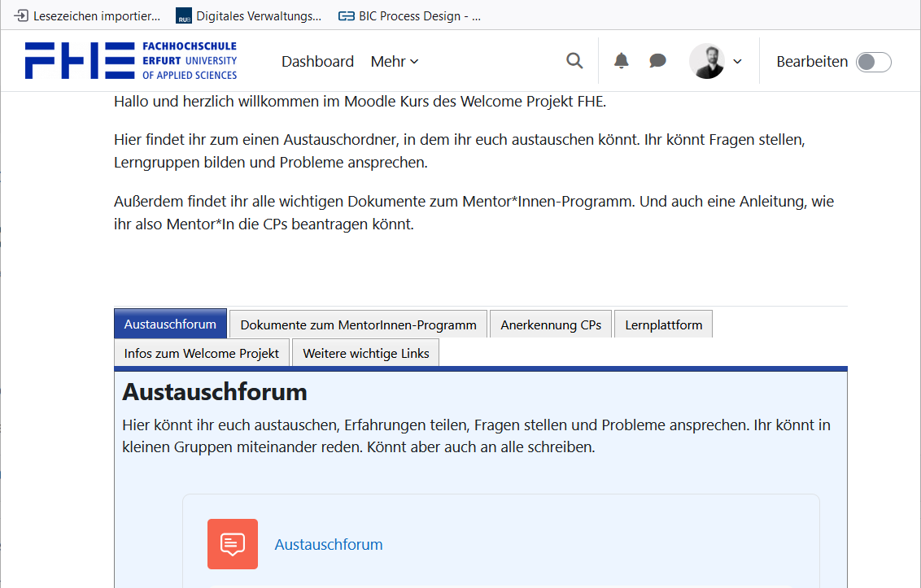Viewport: 921px width, 588px height.
Task: Toggle the Bearbeiten edit mode switch
Action: click(874, 62)
